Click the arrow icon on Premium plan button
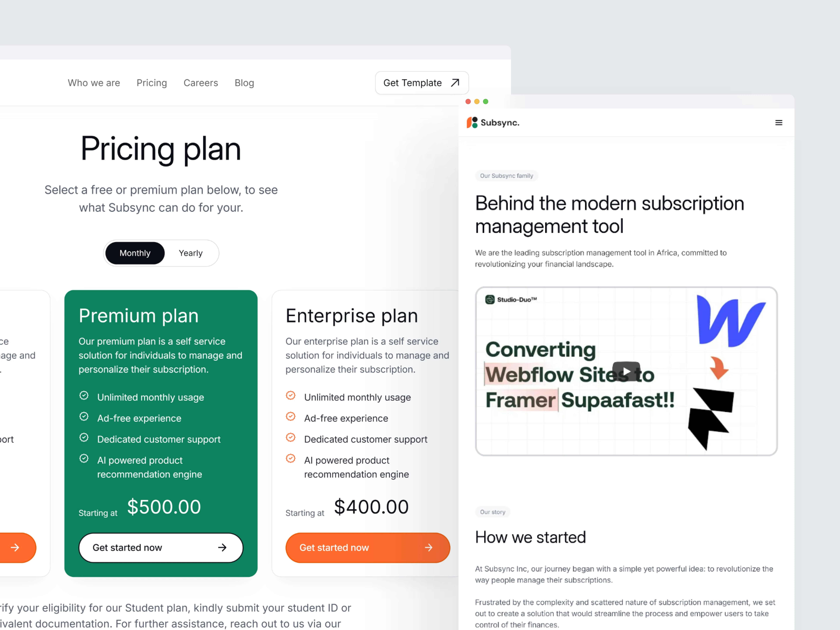840x630 pixels. click(224, 547)
